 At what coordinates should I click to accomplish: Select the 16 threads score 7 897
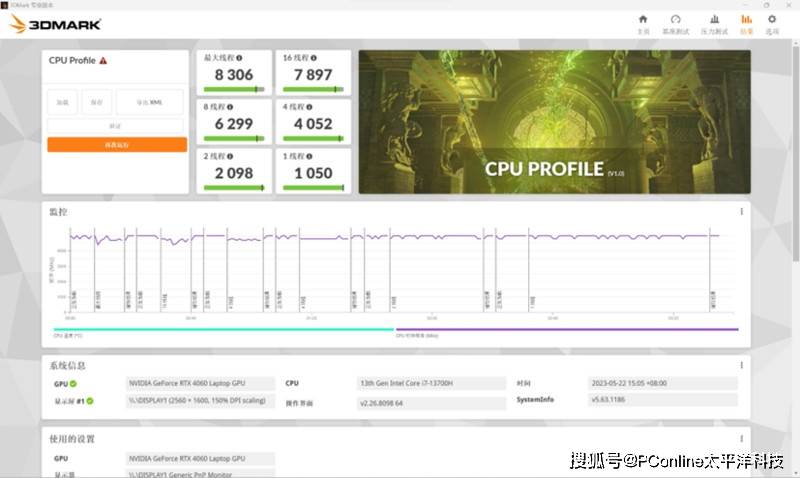point(313,75)
